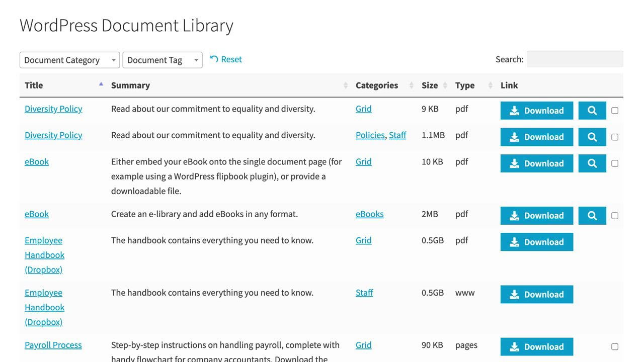
Task: Sort by Categories column header arrows
Action: [412, 85]
